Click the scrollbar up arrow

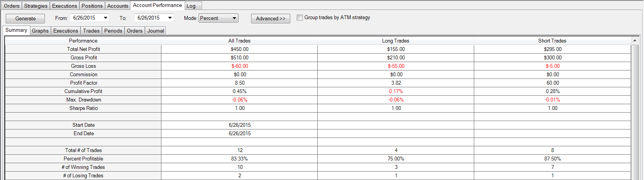[635, 40]
